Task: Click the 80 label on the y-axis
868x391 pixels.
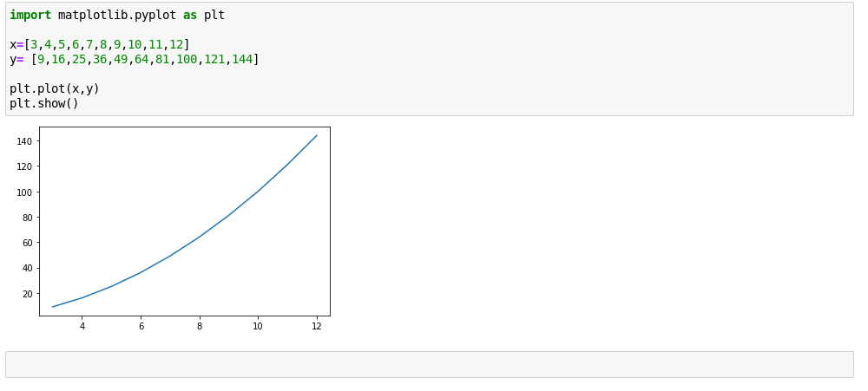Action: [x=26, y=218]
